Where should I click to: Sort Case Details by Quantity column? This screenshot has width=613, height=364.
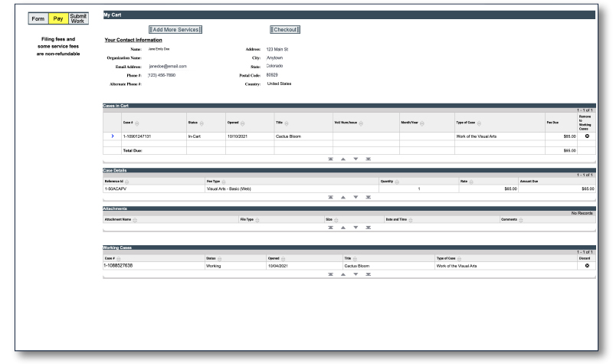click(x=398, y=180)
